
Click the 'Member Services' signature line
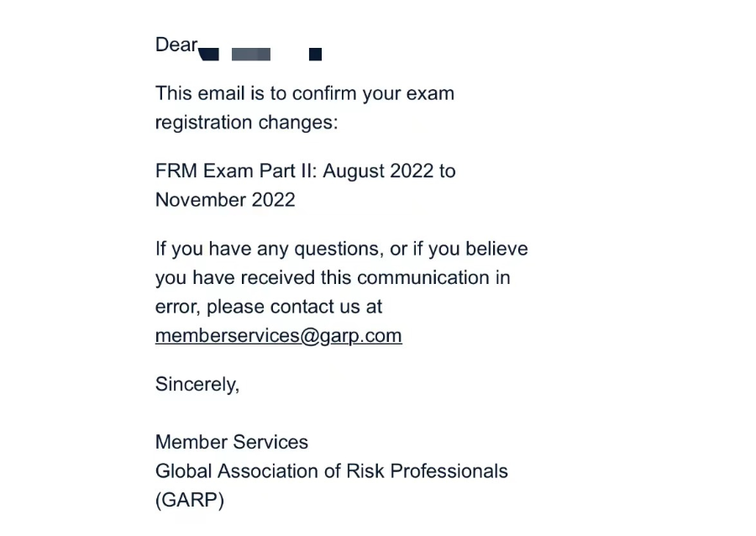232,443
